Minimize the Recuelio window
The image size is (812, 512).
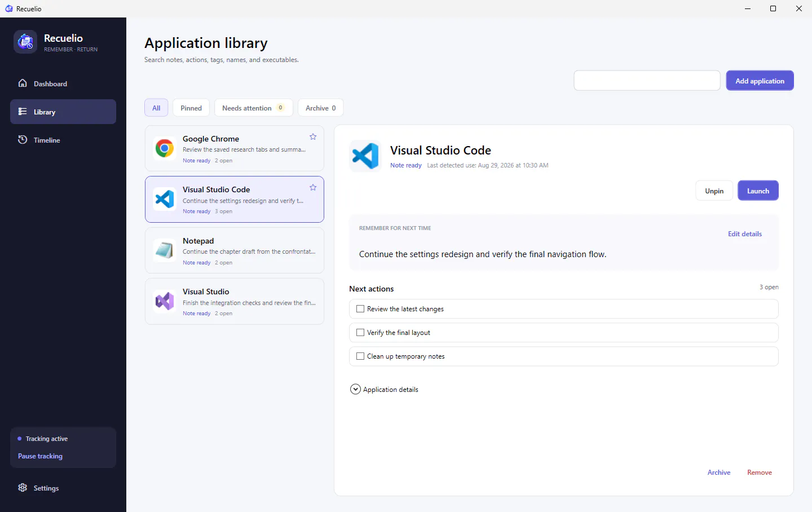pyautogui.click(x=748, y=8)
